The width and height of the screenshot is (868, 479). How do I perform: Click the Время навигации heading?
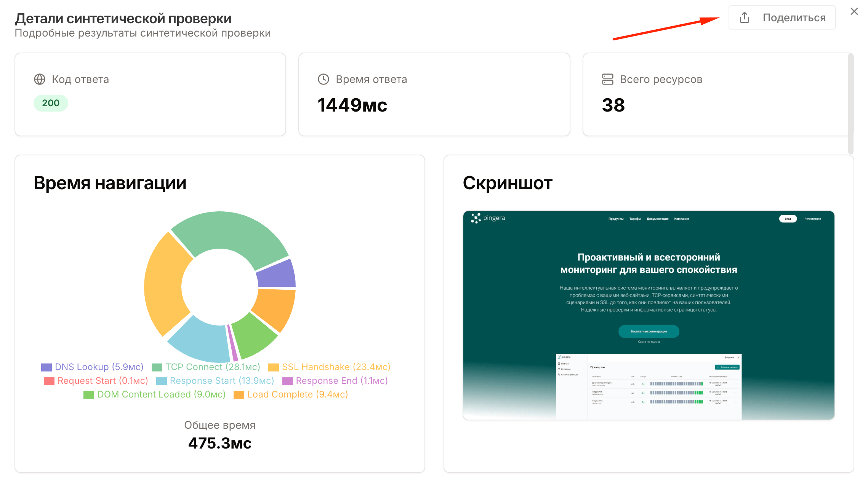click(110, 183)
